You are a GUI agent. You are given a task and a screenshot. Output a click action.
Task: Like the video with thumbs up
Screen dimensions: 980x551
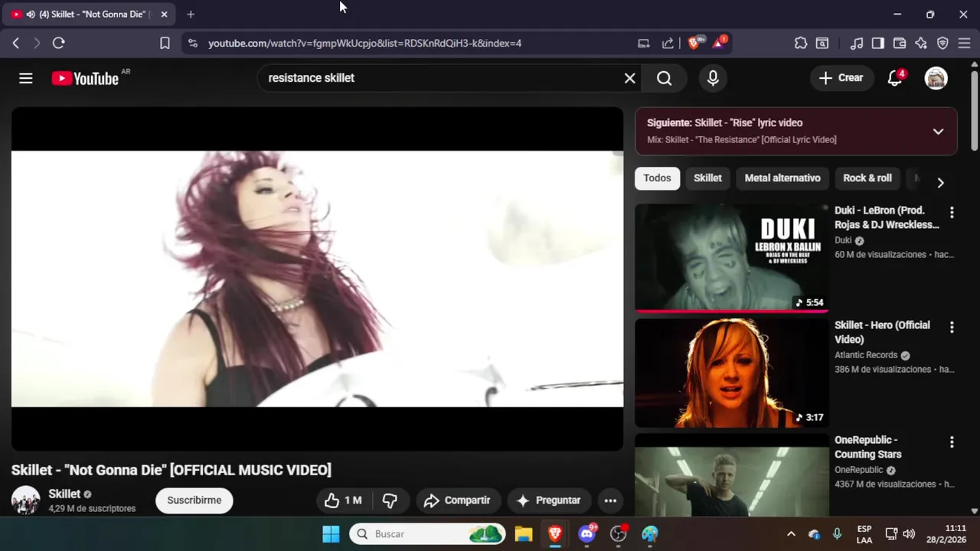click(343, 500)
